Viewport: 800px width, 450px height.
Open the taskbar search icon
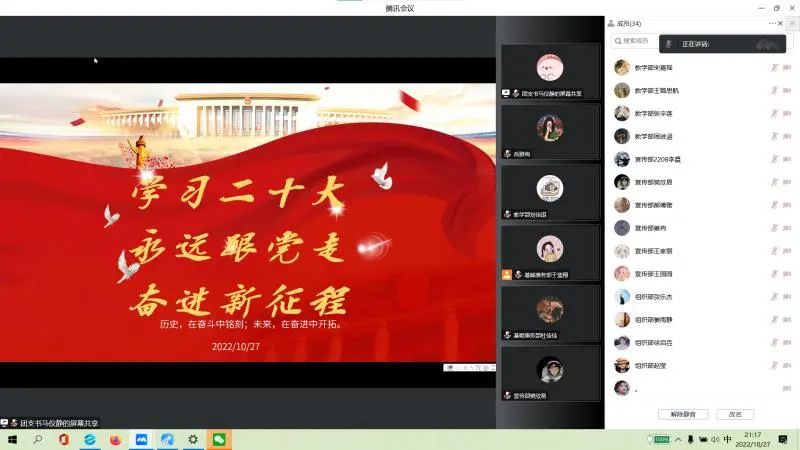tap(38, 439)
